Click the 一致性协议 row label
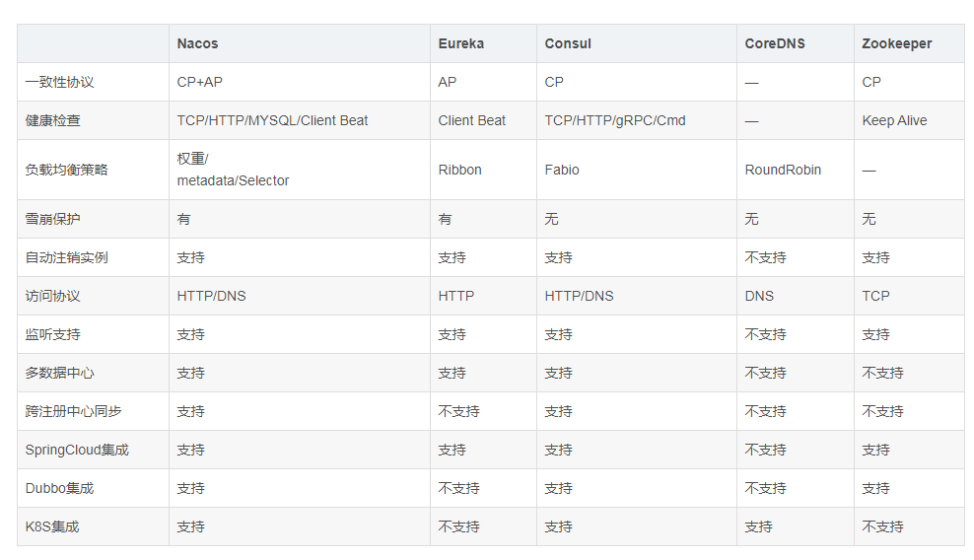Viewport: 974px width, 560px height. click(x=60, y=82)
